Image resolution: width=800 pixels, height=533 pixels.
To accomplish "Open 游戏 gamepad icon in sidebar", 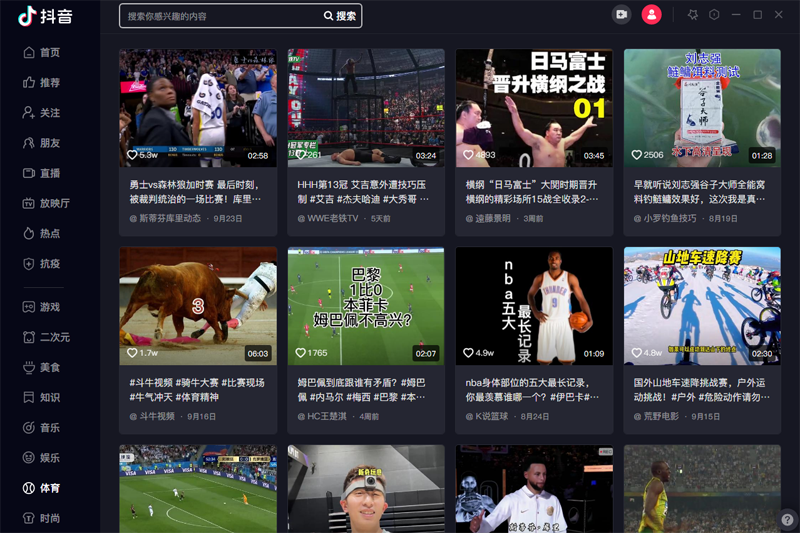I will [x=29, y=307].
